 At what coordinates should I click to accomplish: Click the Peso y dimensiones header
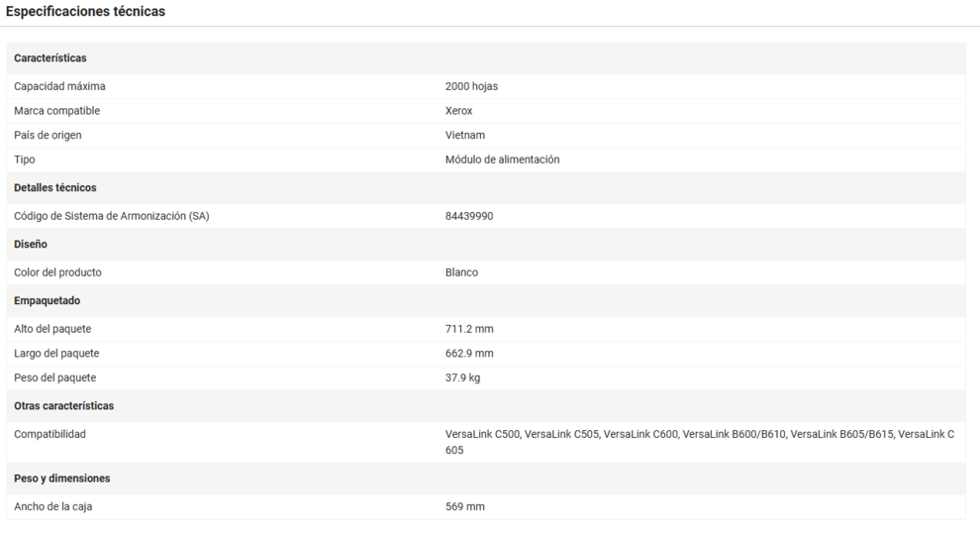(x=62, y=479)
